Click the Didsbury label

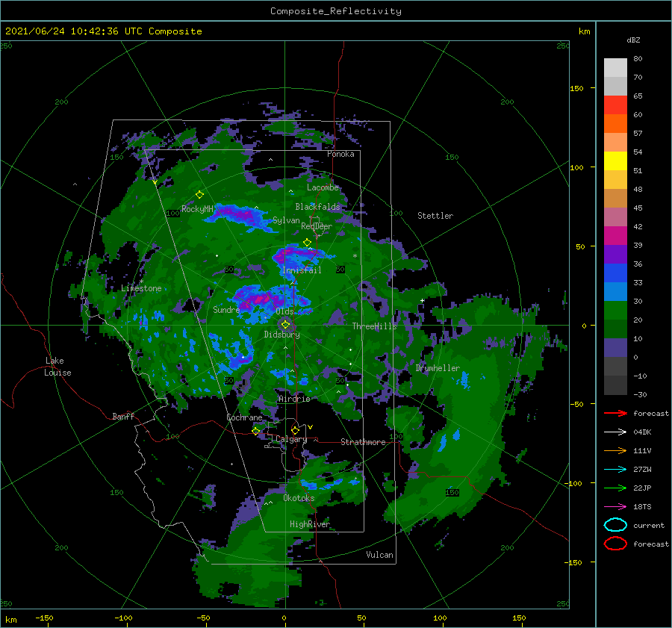click(281, 335)
